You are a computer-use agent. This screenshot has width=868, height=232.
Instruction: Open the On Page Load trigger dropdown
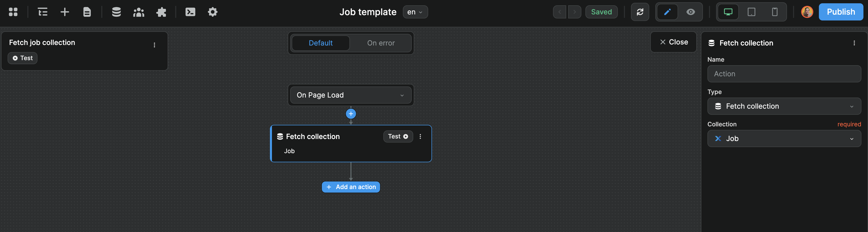pos(350,95)
